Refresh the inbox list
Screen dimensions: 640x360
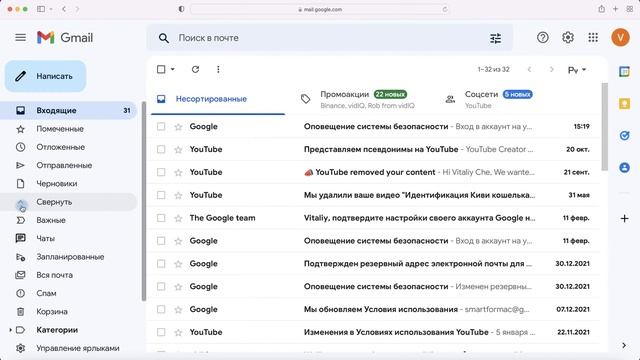coord(196,69)
